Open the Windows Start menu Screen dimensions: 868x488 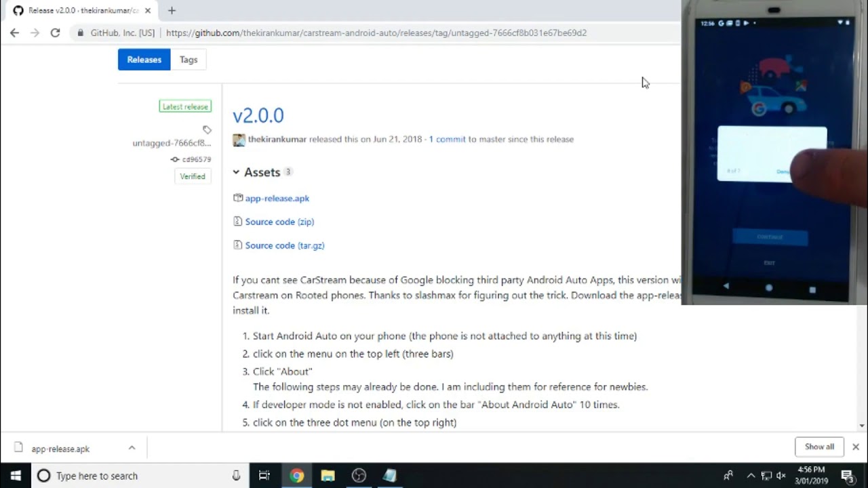16,476
